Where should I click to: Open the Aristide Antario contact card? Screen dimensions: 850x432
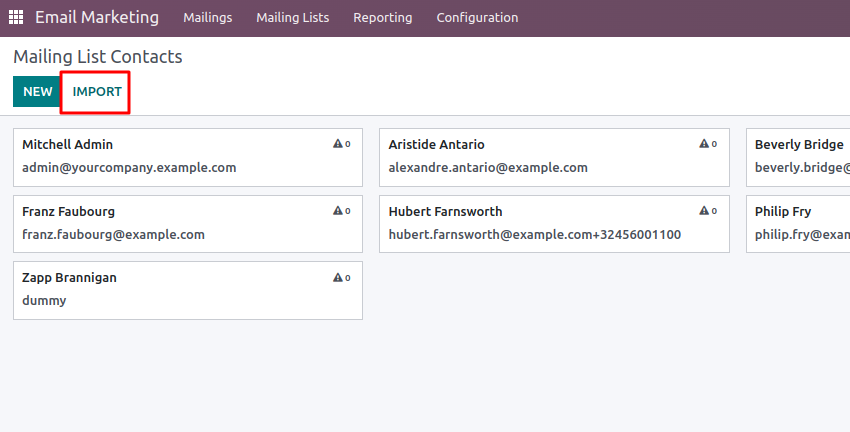[554, 157]
